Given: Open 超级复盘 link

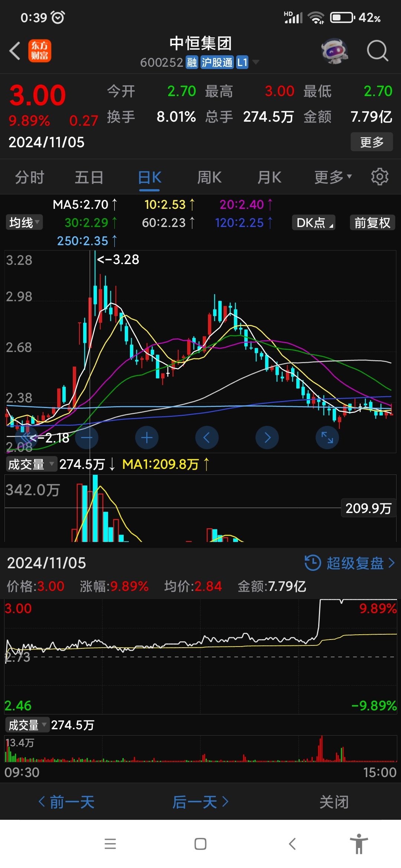Looking at the screenshot, I should 350,563.
